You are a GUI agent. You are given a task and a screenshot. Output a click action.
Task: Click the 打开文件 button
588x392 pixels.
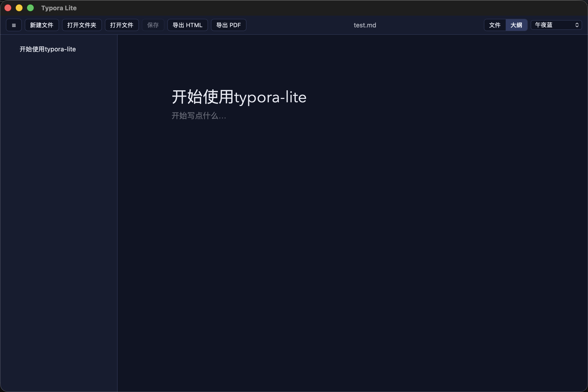click(122, 25)
